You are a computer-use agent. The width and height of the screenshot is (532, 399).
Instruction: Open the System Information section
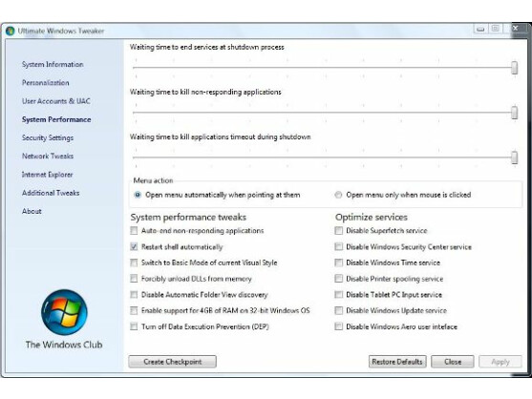coord(53,64)
